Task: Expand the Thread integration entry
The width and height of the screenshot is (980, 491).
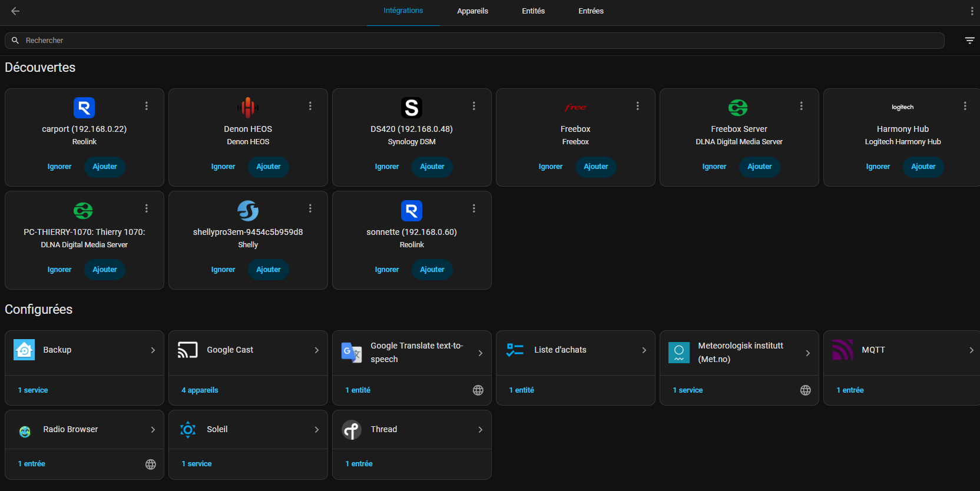Action: pos(481,430)
